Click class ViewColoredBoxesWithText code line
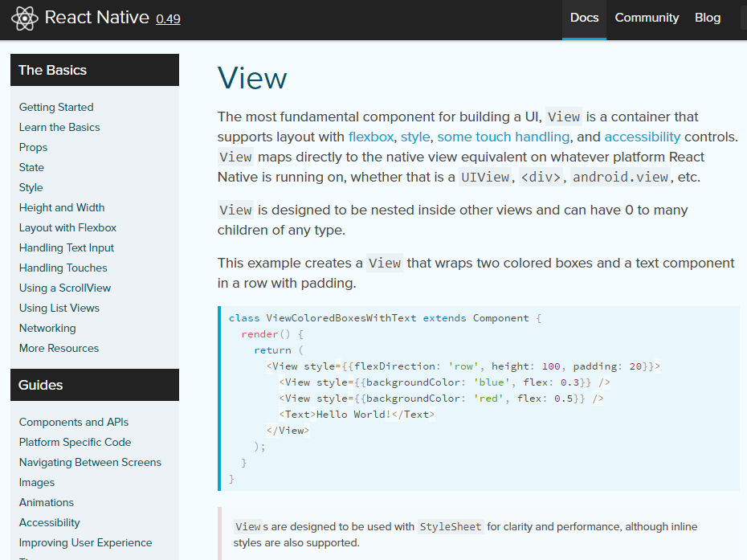The width and height of the screenshot is (747, 560). pyautogui.click(x=385, y=318)
